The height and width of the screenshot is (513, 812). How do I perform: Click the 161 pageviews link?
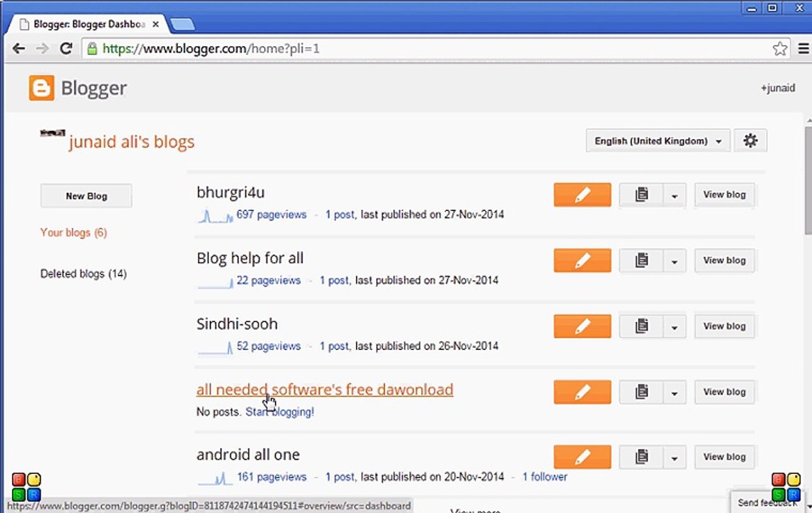pos(271,477)
